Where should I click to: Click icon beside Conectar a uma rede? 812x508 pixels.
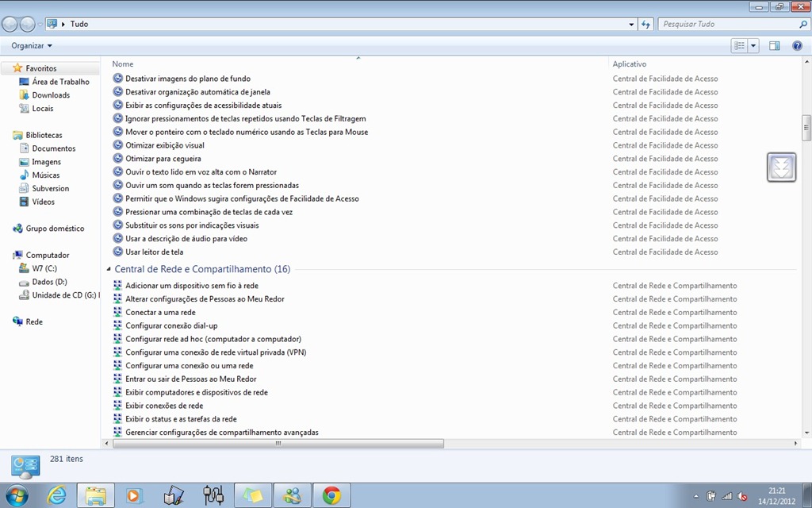(117, 312)
